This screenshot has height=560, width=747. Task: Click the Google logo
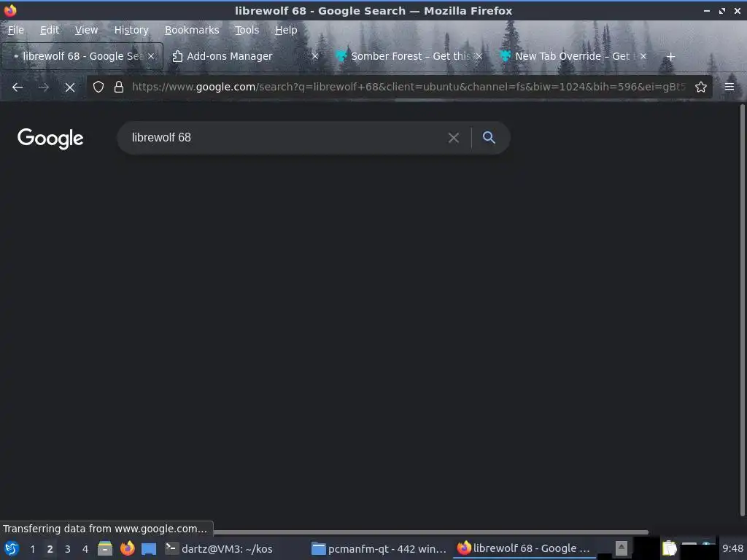coord(50,139)
